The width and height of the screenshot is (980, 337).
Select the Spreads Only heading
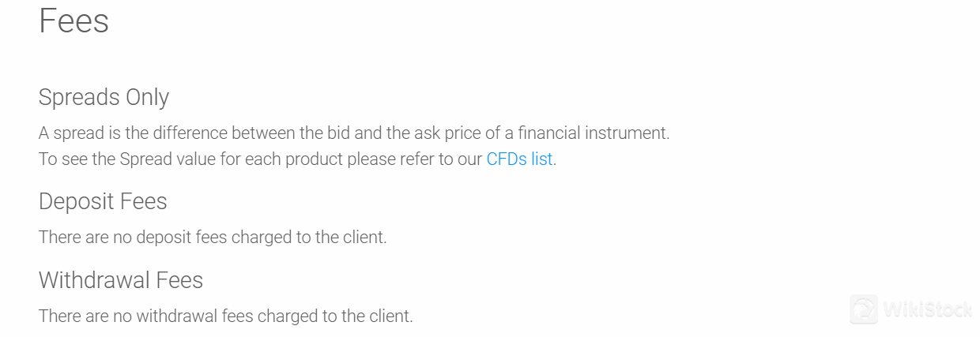tap(104, 97)
